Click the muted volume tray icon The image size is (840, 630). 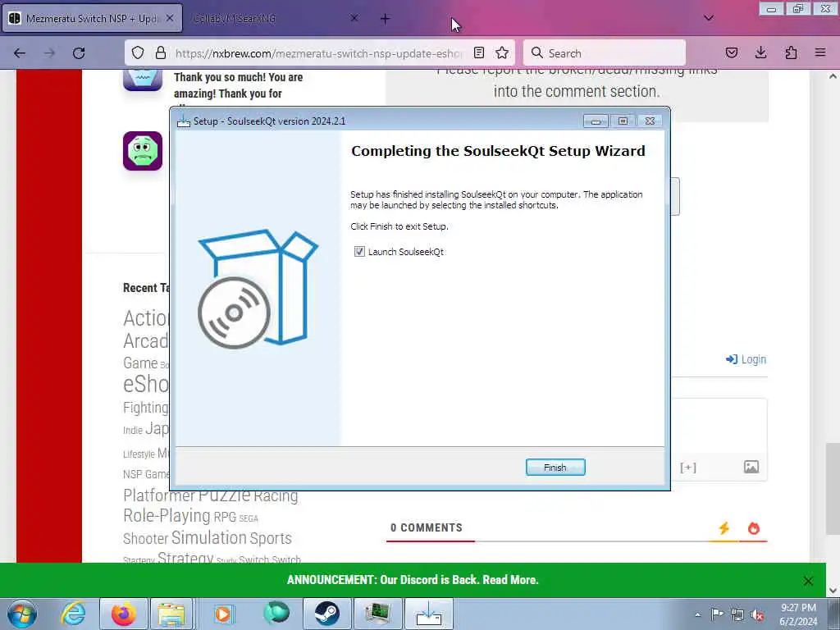(757, 615)
